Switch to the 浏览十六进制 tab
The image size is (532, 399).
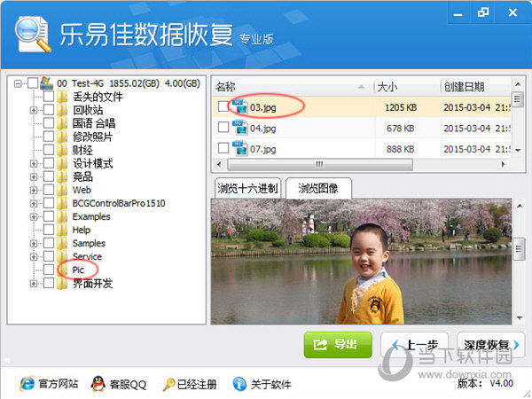pos(247,188)
